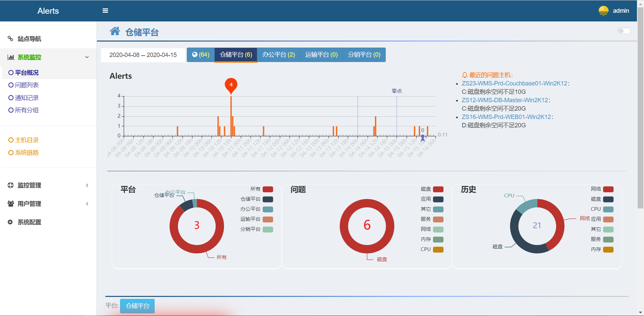The image size is (644, 316).
Task: Click the 系统链路 orange circle icon
Action: click(x=11, y=153)
